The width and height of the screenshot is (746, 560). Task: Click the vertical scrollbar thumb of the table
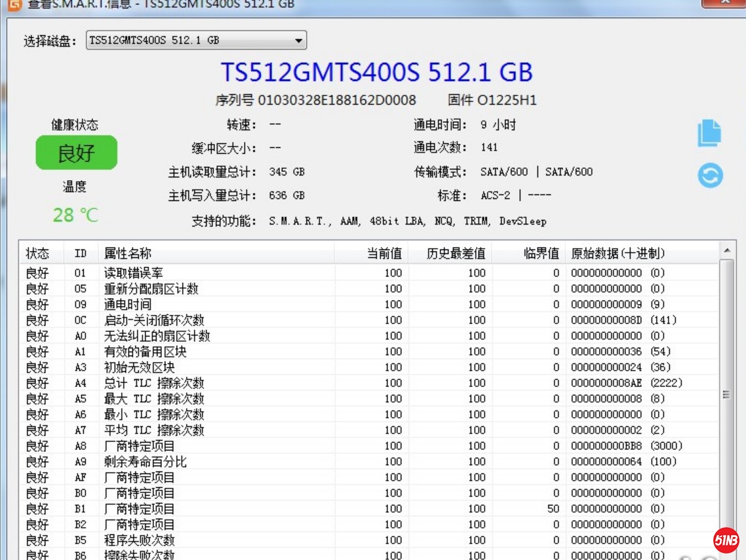(x=726, y=394)
